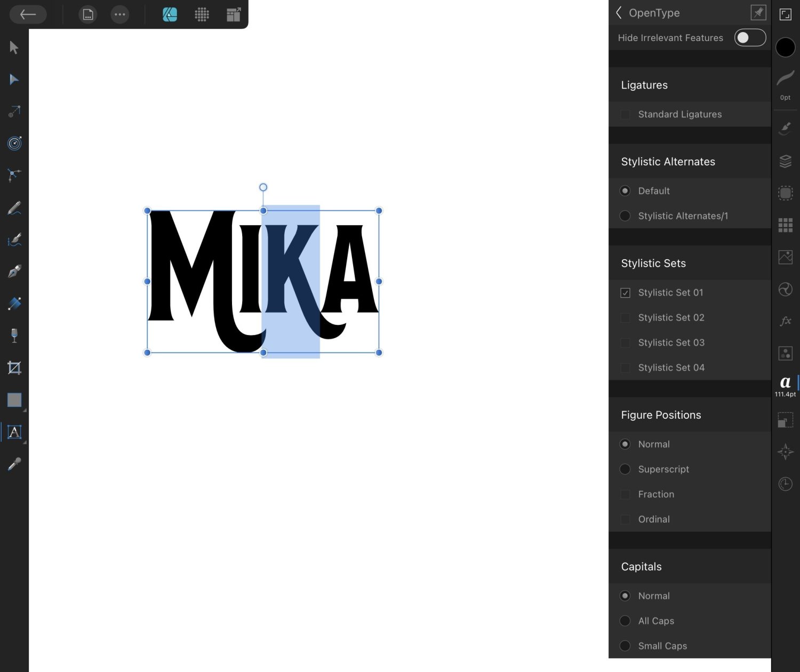Switch to the Export Persona
This screenshot has width=800, height=672.
point(234,14)
